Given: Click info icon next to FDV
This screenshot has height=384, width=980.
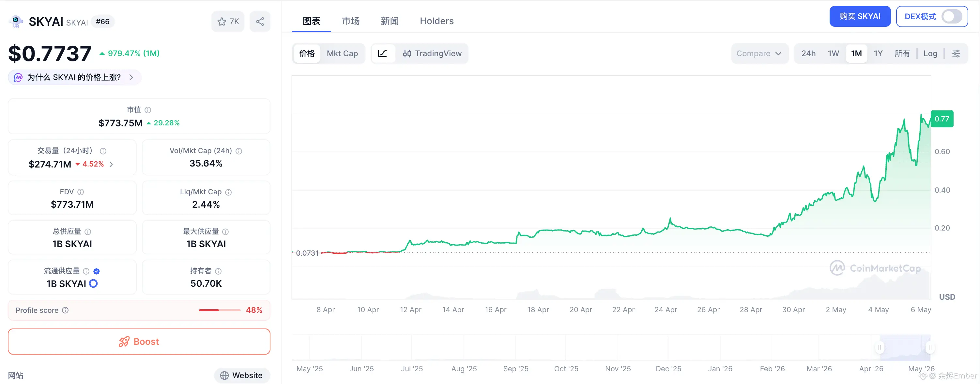Looking at the screenshot, I should click(81, 192).
